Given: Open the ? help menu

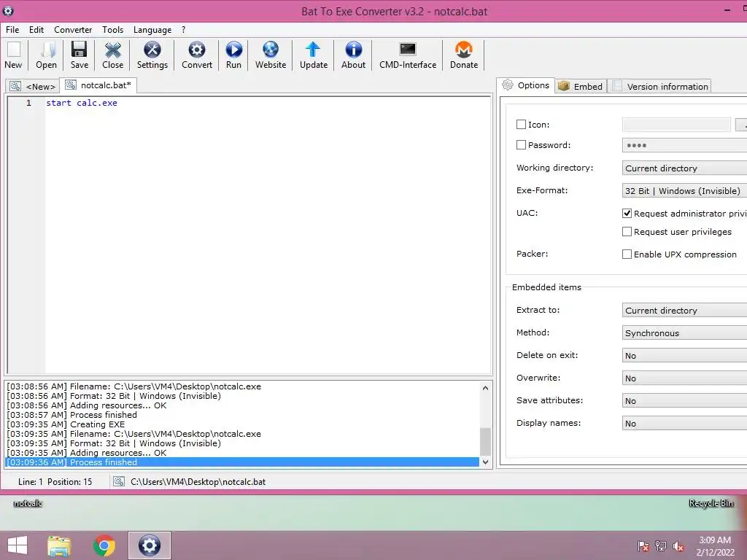Looking at the screenshot, I should click(183, 29).
